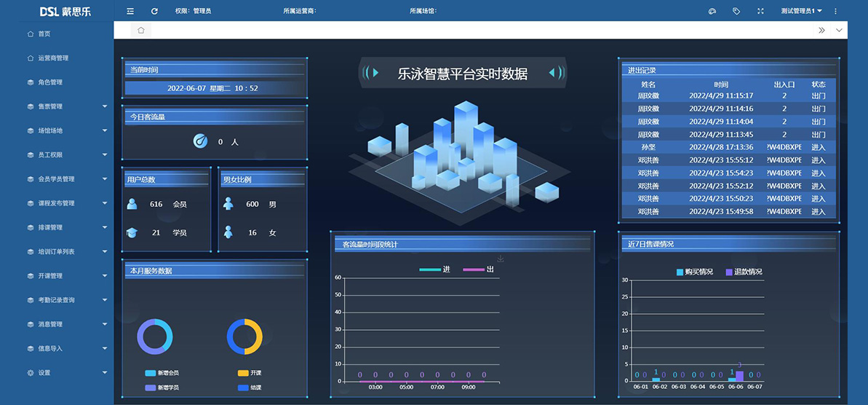
Task: Open the dashboard gauge icon in header
Action: [712, 11]
